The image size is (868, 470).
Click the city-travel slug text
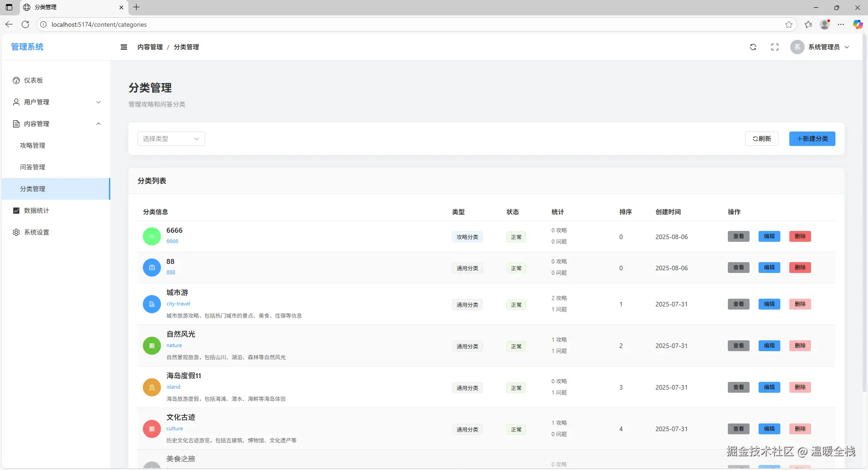point(178,304)
